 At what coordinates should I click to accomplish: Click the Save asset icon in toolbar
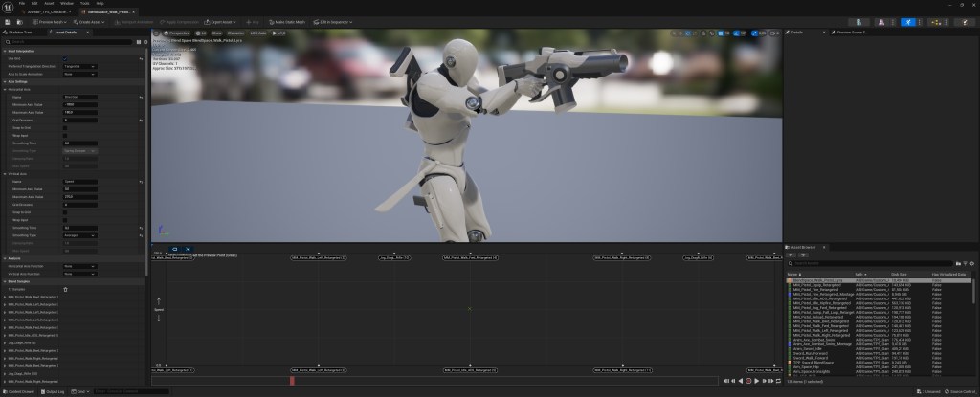coord(8,20)
